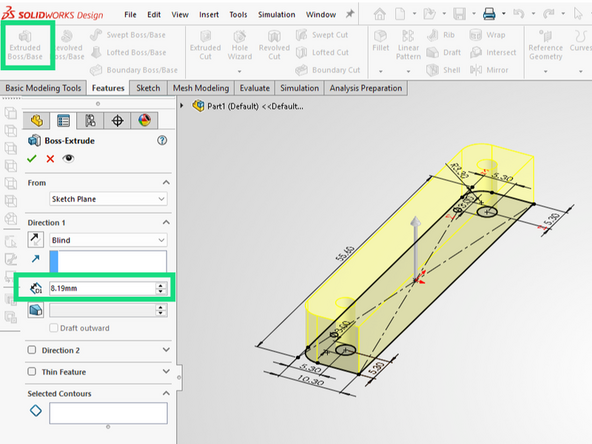
Task: Open the Window menu
Action: [x=321, y=14]
